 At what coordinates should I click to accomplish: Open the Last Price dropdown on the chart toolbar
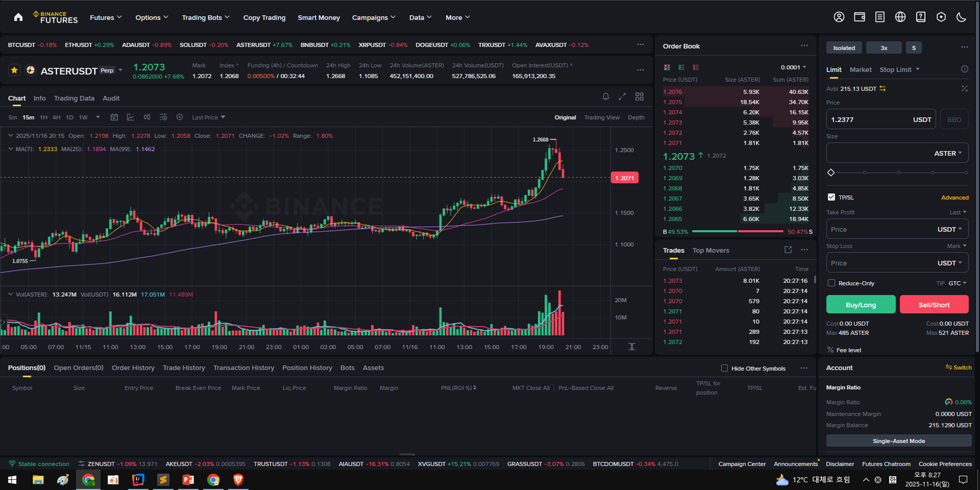[x=208, y=117]
